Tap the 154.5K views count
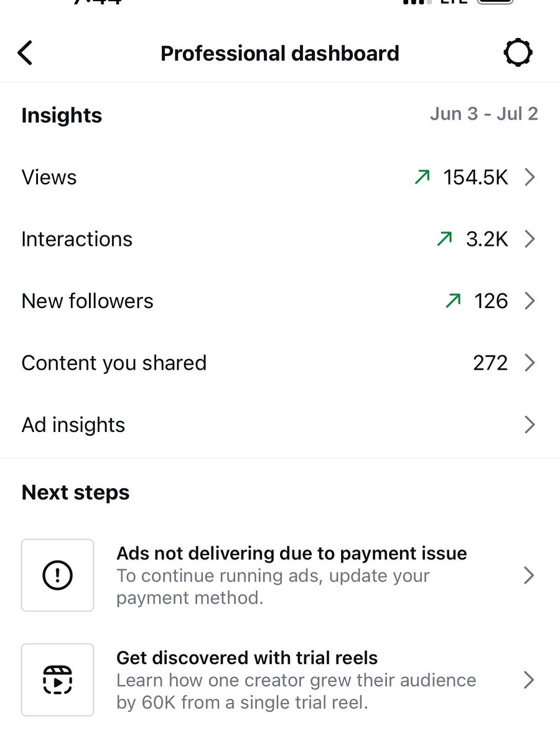This screenshot has height=747, width=560. pos(475,177)
